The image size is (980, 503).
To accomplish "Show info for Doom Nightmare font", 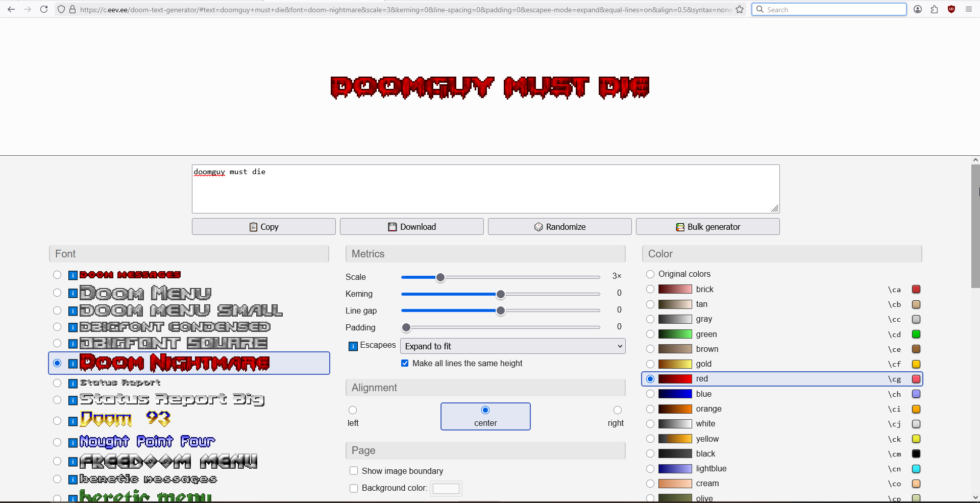I will (73, 364).
